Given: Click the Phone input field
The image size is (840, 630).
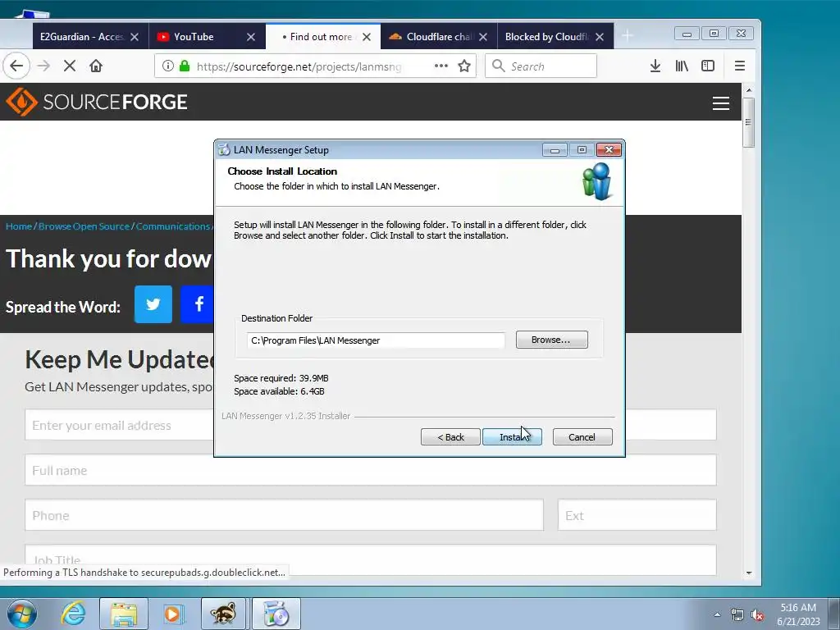Looking at the screenshot, I should [285, 515].
